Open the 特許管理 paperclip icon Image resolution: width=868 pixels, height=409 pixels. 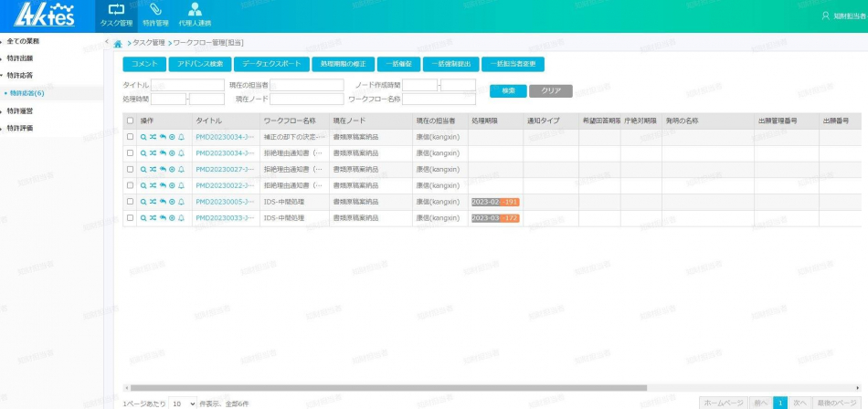(x=155, y=11)
